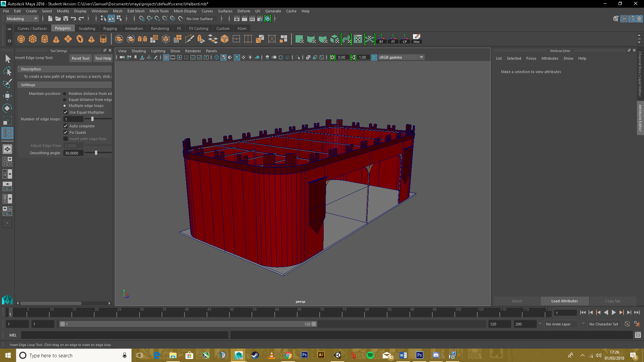Create a polygon torus from shelf

point(80,39)
